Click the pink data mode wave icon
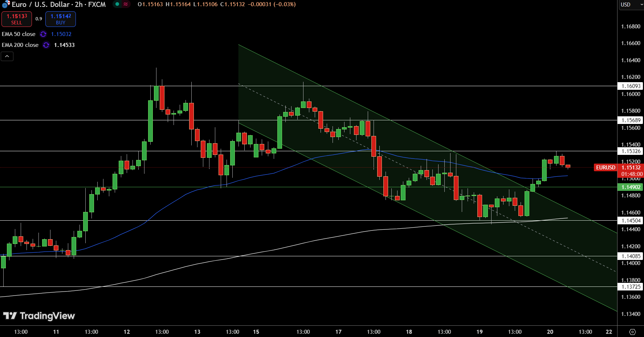Screen dimensions: 644x337 [126, 4]
